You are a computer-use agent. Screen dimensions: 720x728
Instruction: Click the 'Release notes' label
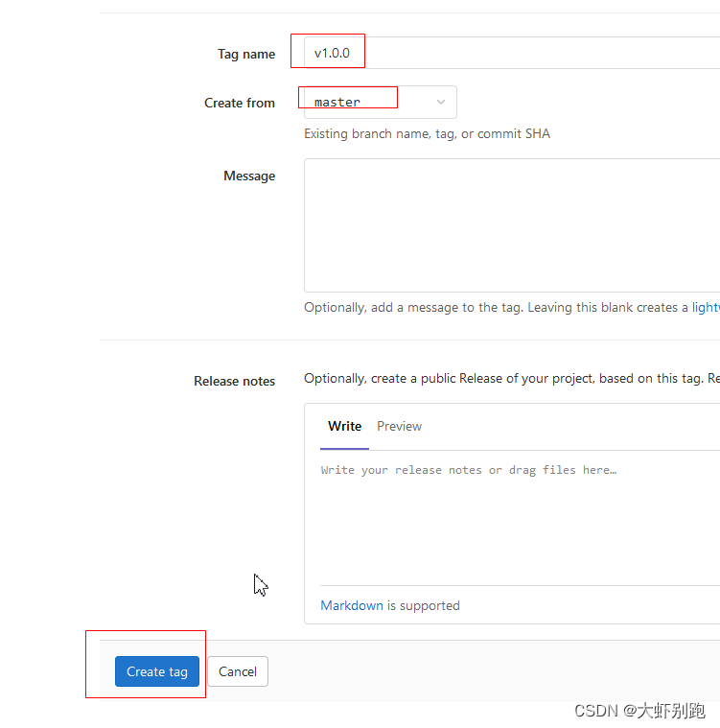tap(235, 381)
